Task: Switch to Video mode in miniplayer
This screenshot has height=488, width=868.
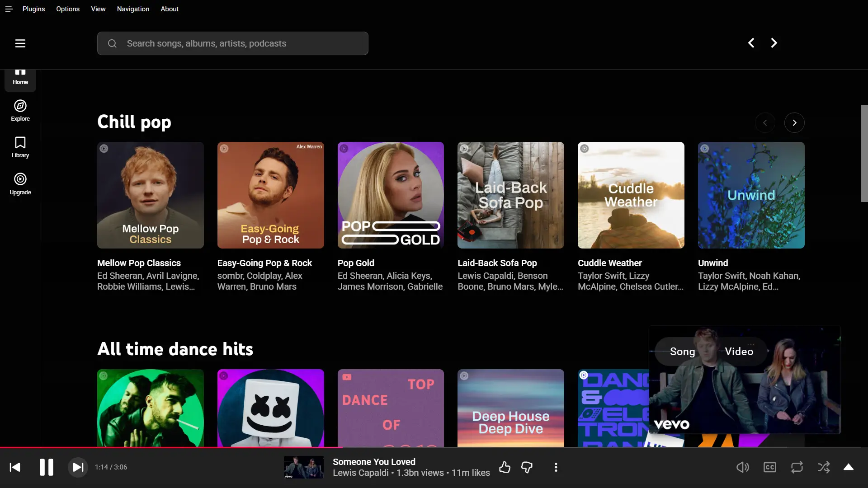Action: tap(739, 352)
